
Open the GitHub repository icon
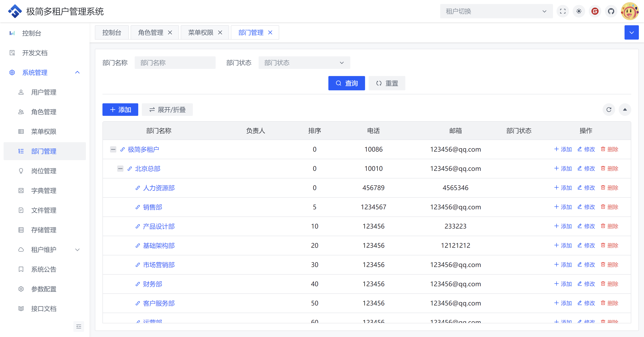click(611, 11)
